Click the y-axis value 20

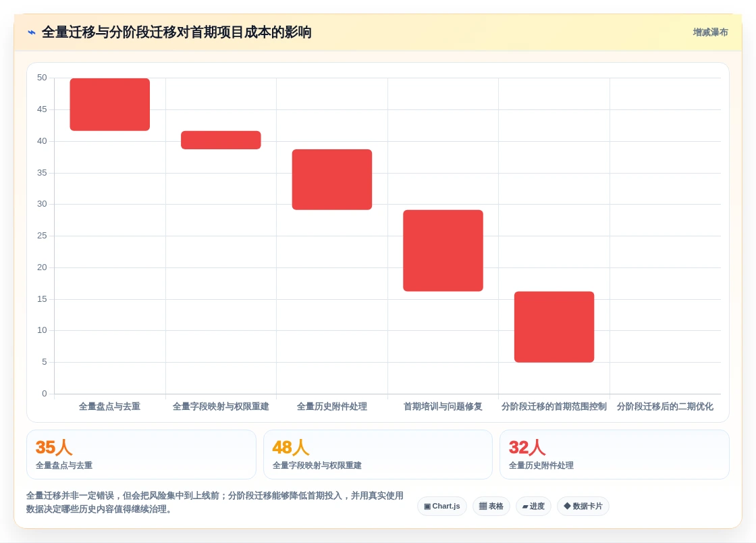pyautogui.click(x=42, y=267)
